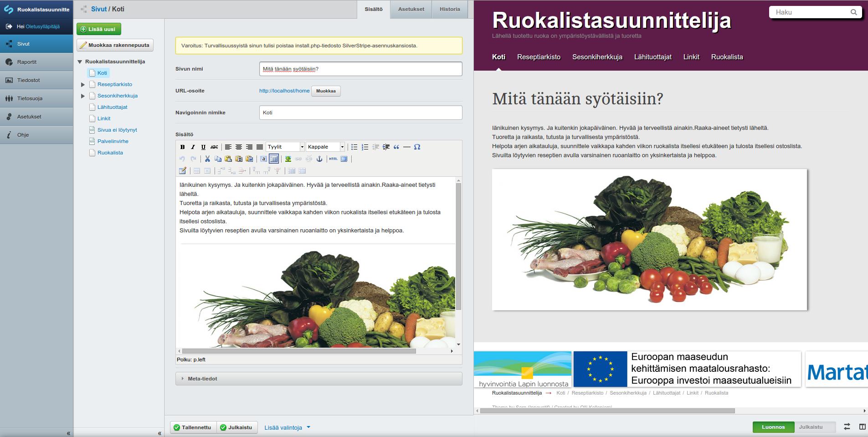Click the Tallennettu save button
This screenshot has width=868, height=437.
tap(194, 427)
